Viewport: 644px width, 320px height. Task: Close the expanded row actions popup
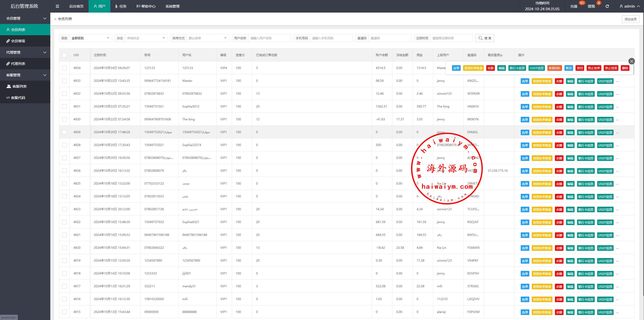coord(631,61)
